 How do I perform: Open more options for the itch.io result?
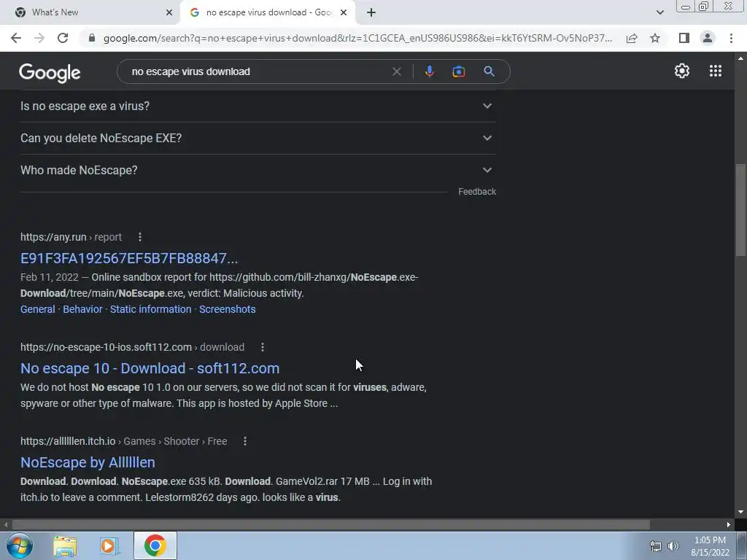point(245,441)
